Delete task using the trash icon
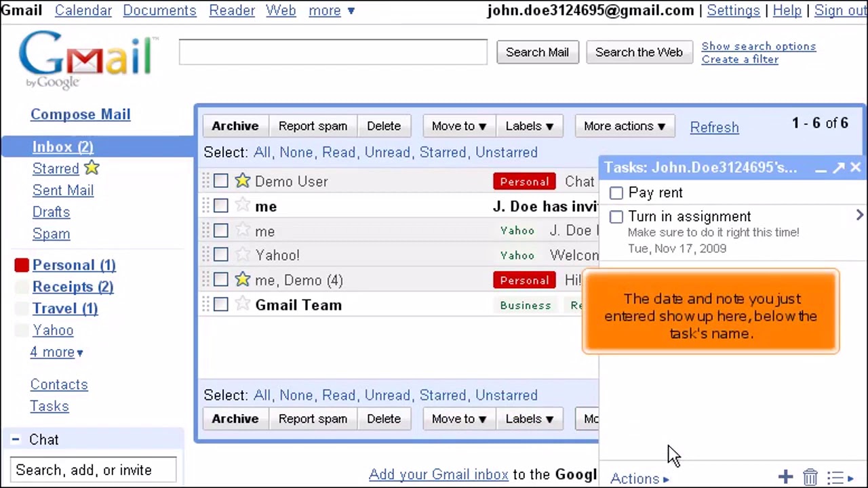868x488 pixels. pos(810,477)
